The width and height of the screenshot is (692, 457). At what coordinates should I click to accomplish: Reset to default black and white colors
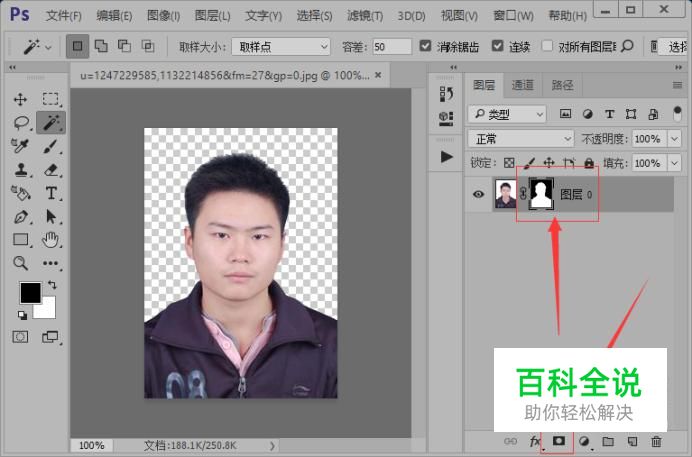(x=22, y=315)
